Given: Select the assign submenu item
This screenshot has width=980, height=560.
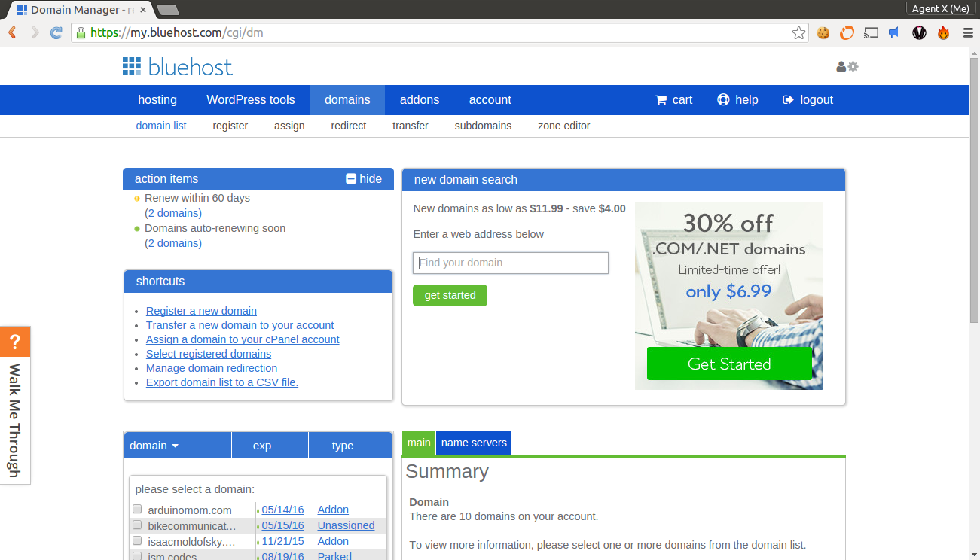Looking at the screenshot, I should [289, 126].
